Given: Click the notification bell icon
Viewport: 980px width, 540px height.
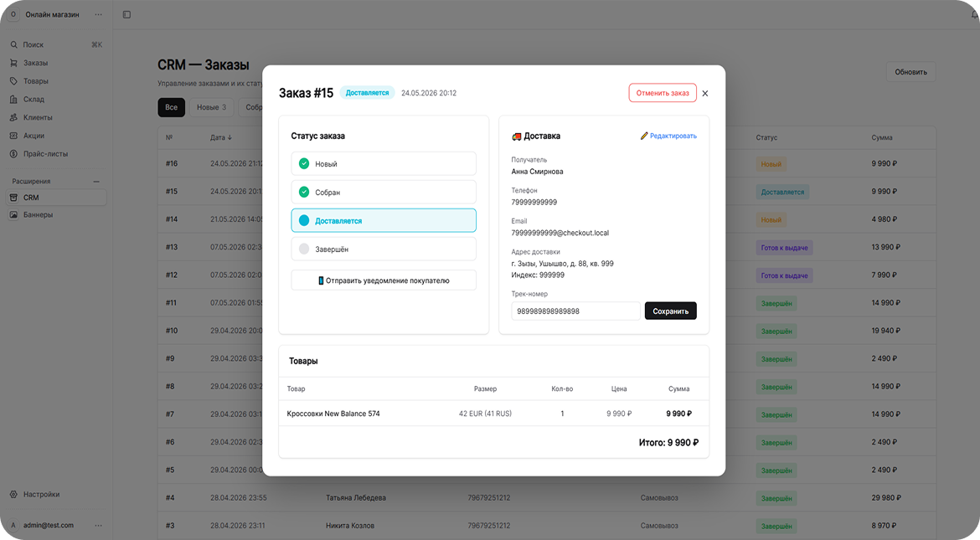Looking at the screenshot, I should click(x=974, y=14).
